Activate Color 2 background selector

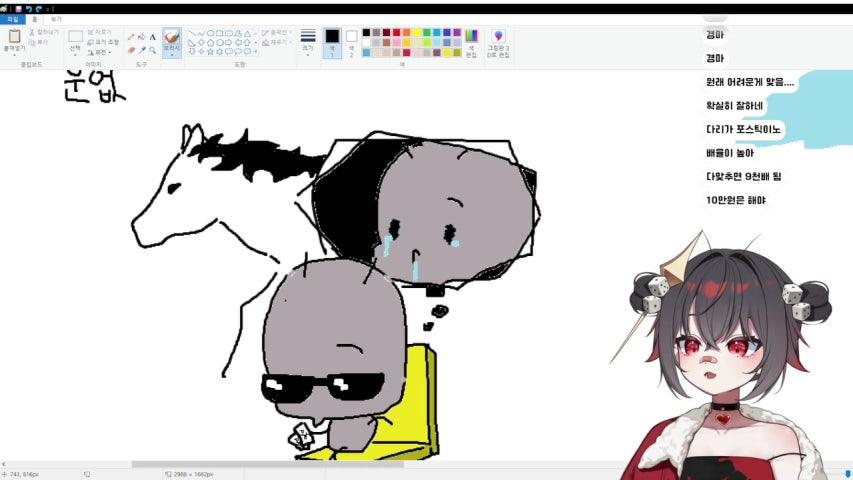tap(351, 41)
